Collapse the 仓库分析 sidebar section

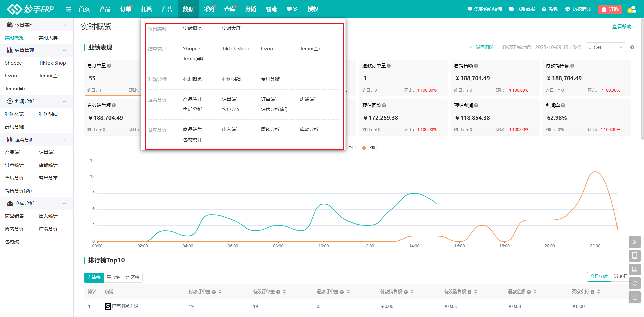(x=65, y=203)
